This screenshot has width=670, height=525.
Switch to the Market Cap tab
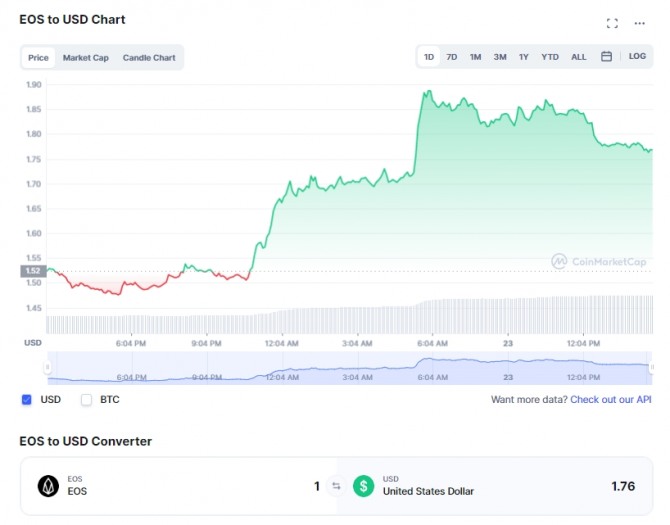point(86,58)
